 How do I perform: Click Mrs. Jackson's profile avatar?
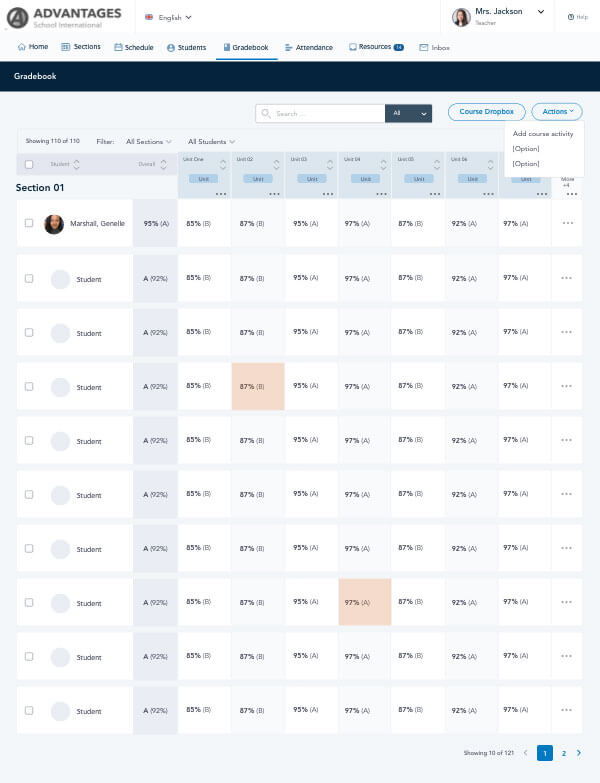[x=461, y=17]
